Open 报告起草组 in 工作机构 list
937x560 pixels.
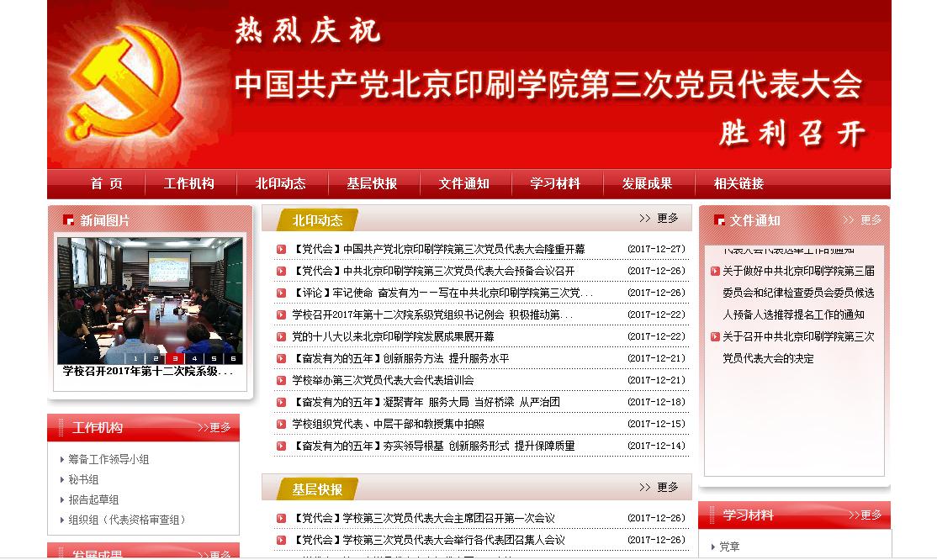click(93, 499)
